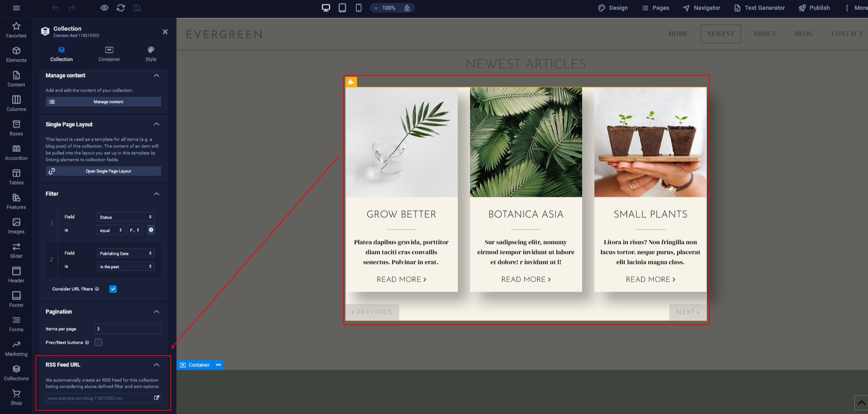Click the Manage content button

103,102
